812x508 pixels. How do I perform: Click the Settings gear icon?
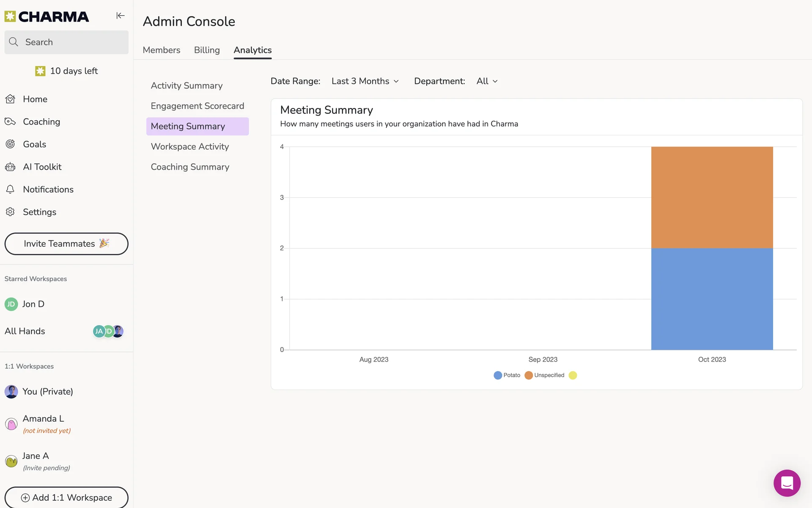tap(11, 212)
